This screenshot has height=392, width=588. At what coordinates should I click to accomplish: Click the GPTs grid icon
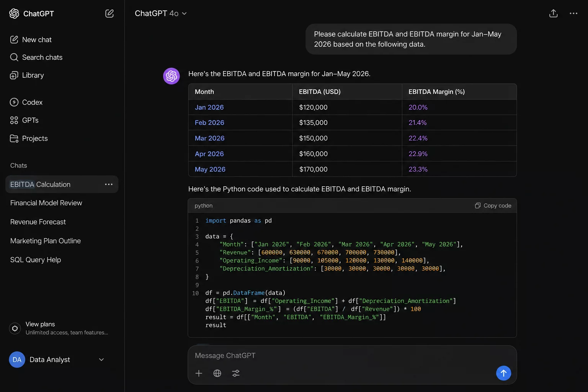[x=14, y=120]
